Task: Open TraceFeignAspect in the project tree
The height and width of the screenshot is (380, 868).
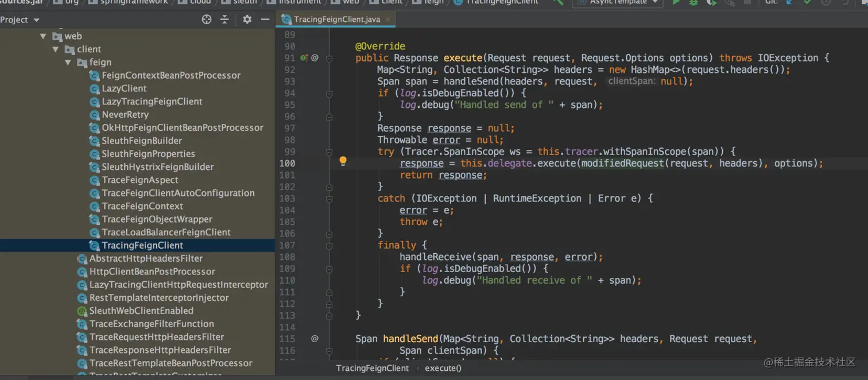Action: pyautogui.click(x=140, y=180)
